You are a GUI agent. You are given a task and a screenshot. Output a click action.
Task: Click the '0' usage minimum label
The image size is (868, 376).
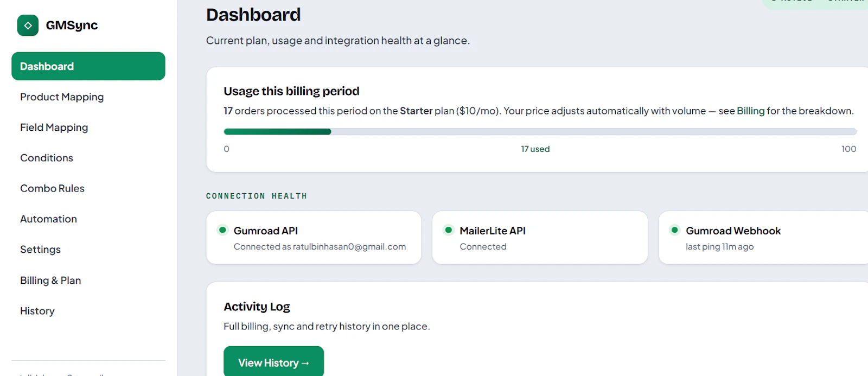(227, 149)
